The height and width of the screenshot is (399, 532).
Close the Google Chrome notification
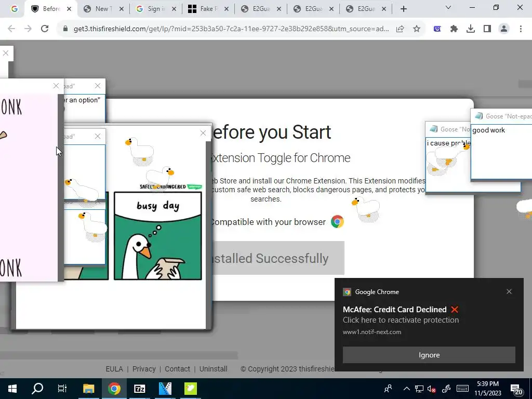509,291
